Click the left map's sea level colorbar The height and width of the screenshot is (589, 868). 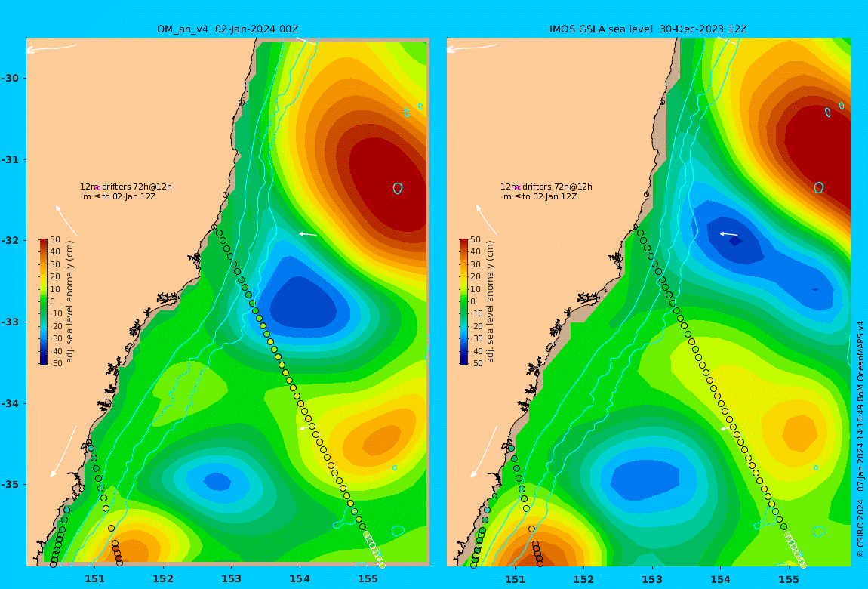(x=44, y=302)
